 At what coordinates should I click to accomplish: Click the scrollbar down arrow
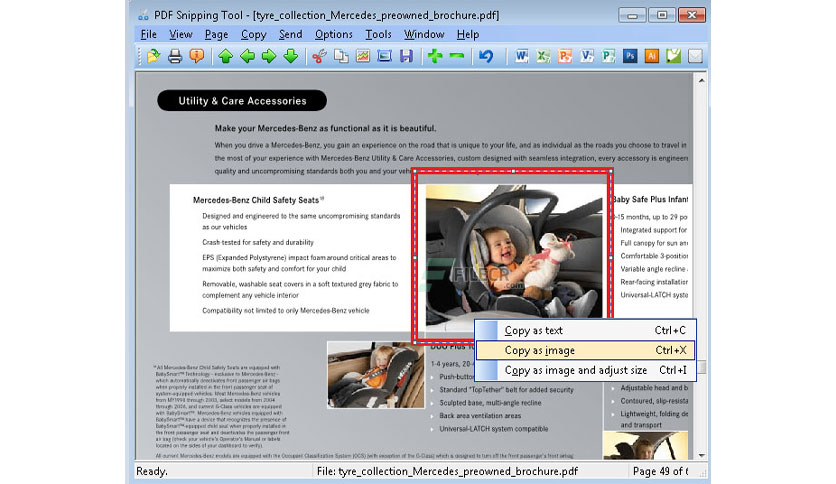(x=701, y=455)
